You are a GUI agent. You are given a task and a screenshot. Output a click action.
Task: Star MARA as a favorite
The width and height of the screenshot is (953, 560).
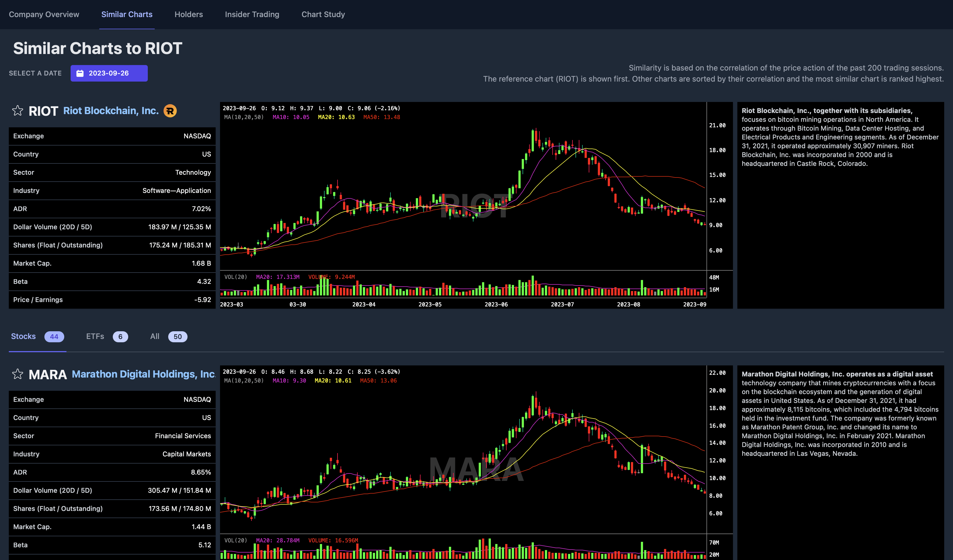point(17,374)
